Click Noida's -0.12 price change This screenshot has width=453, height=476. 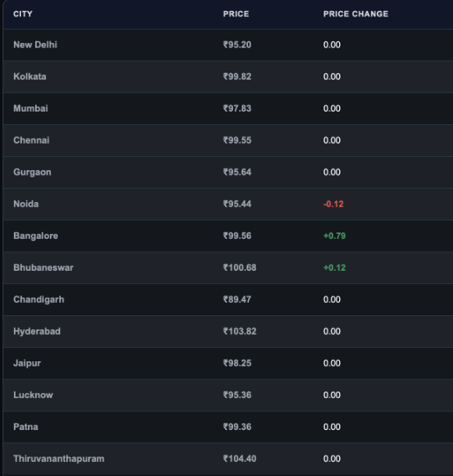[334, 204]
